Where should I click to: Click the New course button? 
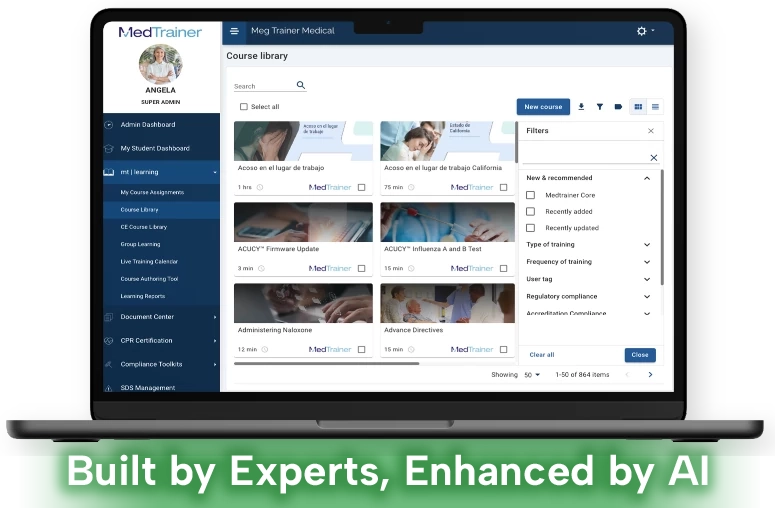tap(543, 107)
